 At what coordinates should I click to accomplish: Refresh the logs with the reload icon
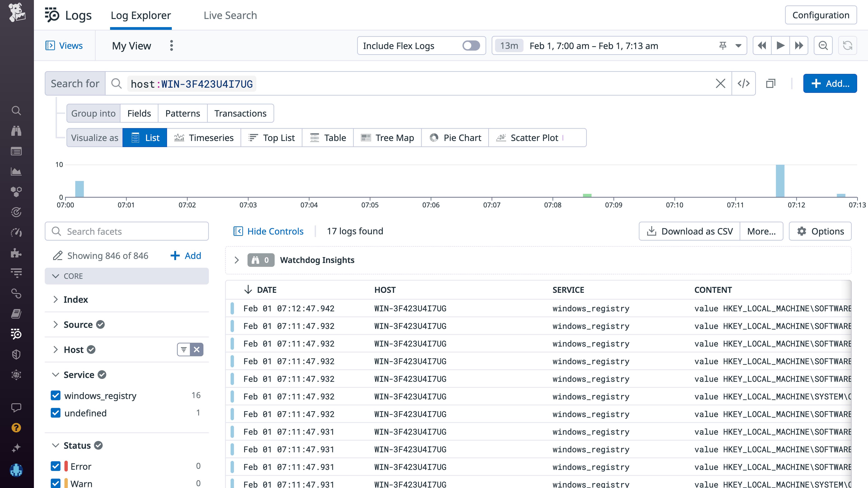point(848,45)
